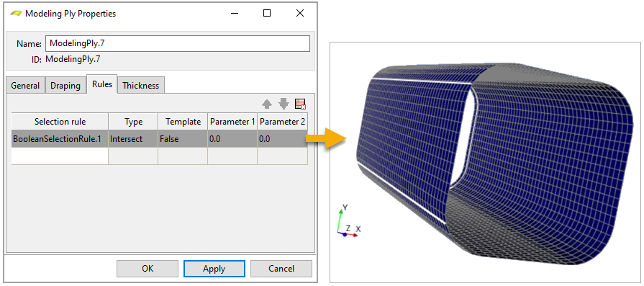The width and height of the screenshot is (644, 286).
Task: Close the Modeling Ply Properties dialog
Action: [300, 13]
